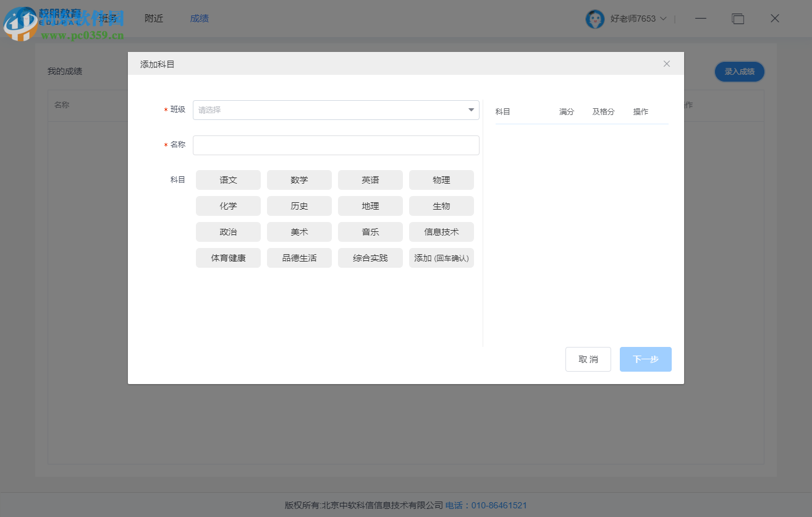The height and width of the screenshot is (517, 812).
Task: Click the 添加 (回车确认) custom subject field
Action: (x=441, y=258)
